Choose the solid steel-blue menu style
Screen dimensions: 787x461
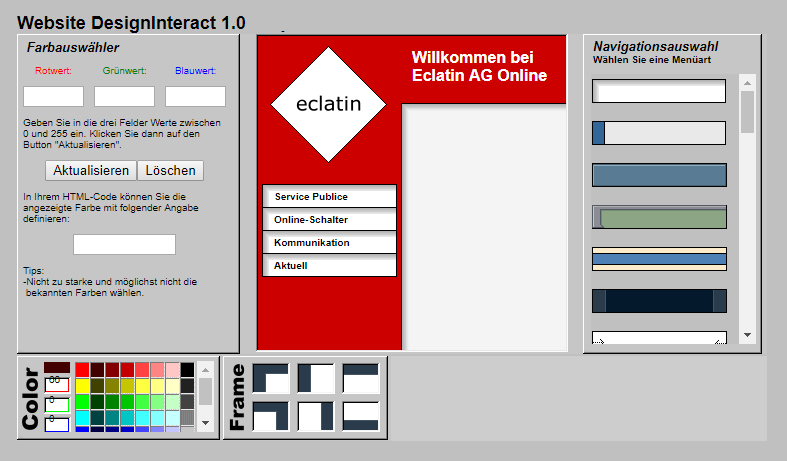pos(659,175)
